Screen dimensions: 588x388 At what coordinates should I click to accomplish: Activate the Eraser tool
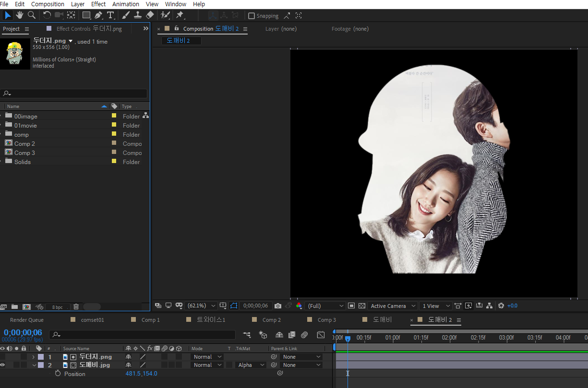(150, 15)
